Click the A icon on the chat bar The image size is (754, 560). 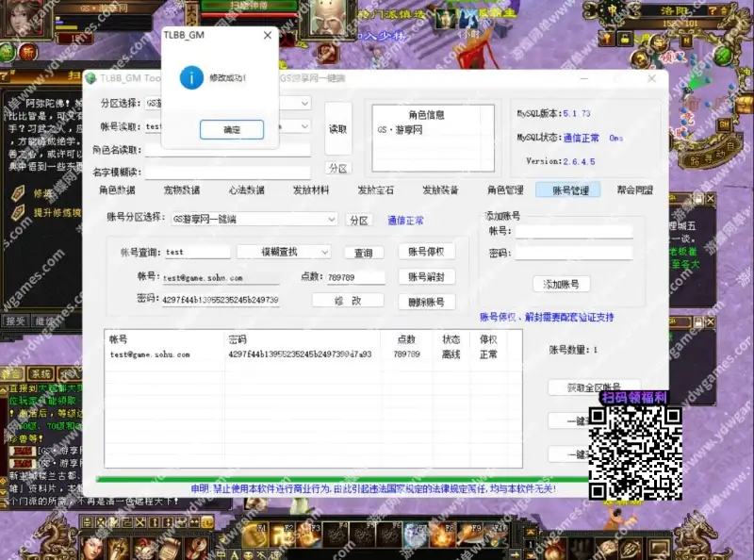[x=235, y=554]
